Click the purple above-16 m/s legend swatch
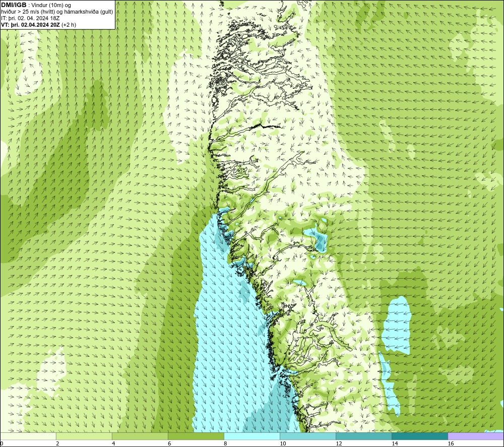This screenshot has width=504, height=447. [476, 436]
